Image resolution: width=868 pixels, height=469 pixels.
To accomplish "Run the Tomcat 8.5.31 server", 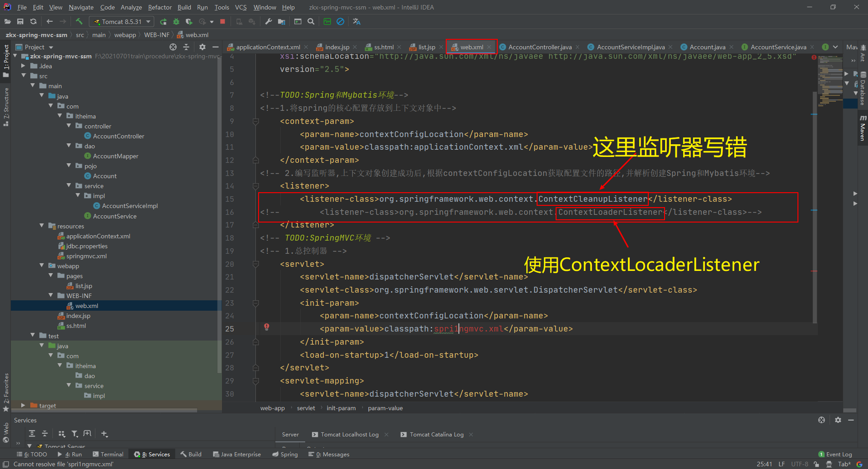I will 163,21.
